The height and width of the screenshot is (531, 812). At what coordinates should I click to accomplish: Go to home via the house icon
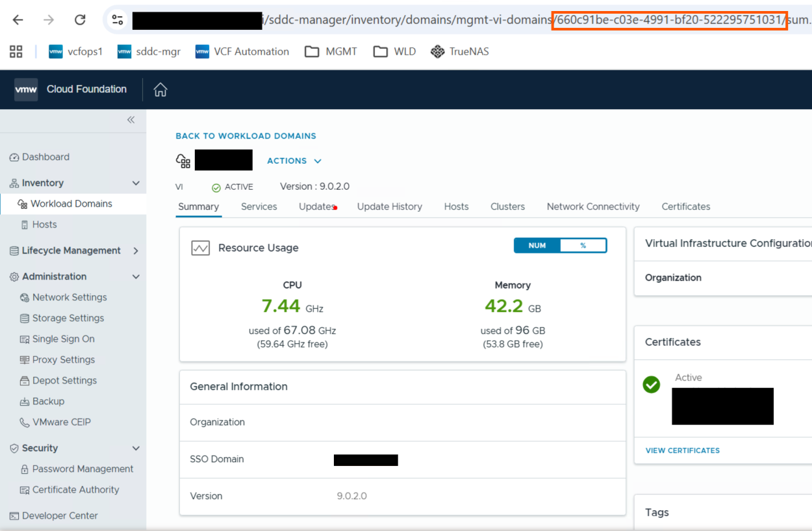(160, 90)
